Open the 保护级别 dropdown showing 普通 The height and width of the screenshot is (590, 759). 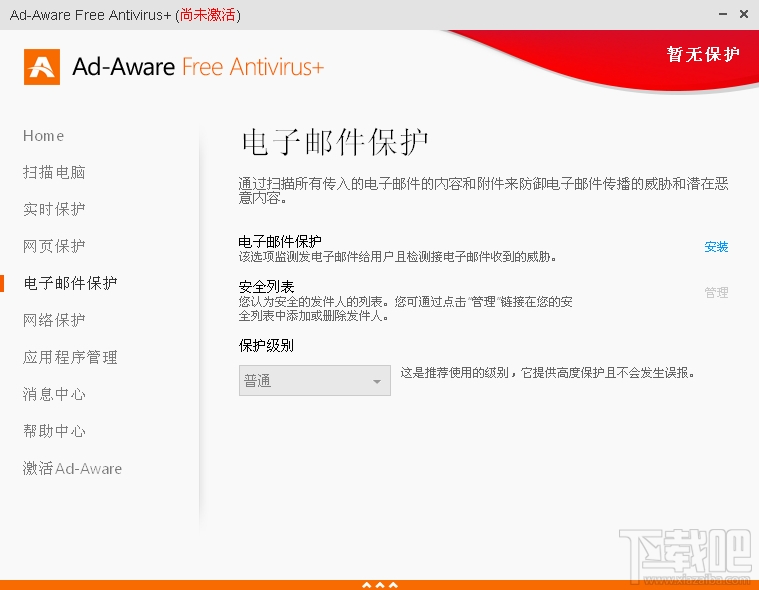[x=315, y=380]
